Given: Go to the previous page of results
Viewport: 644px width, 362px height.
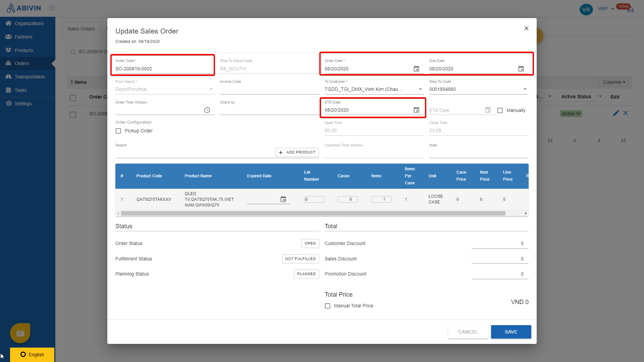Looking at the screenshot, I should (575, 140).
